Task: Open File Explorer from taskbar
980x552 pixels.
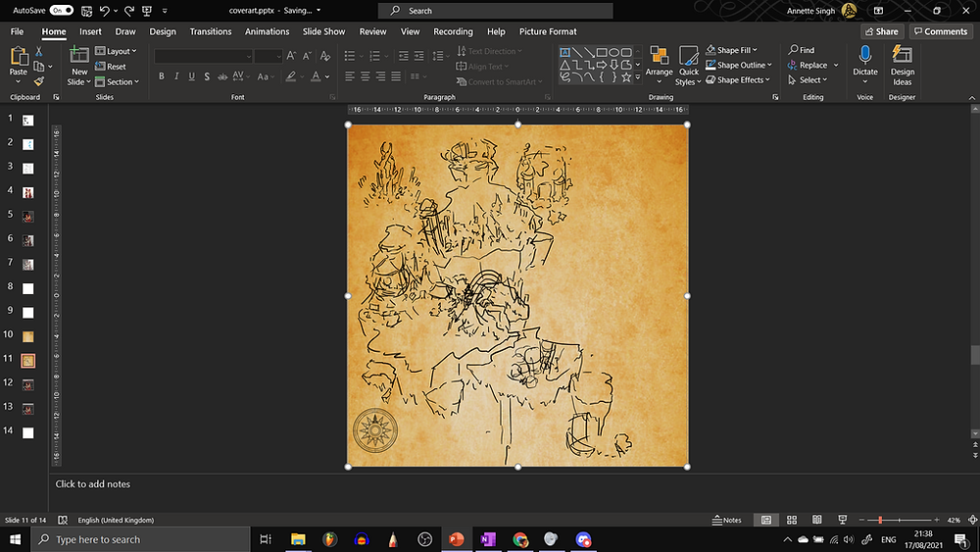Action: click(298, 539)
